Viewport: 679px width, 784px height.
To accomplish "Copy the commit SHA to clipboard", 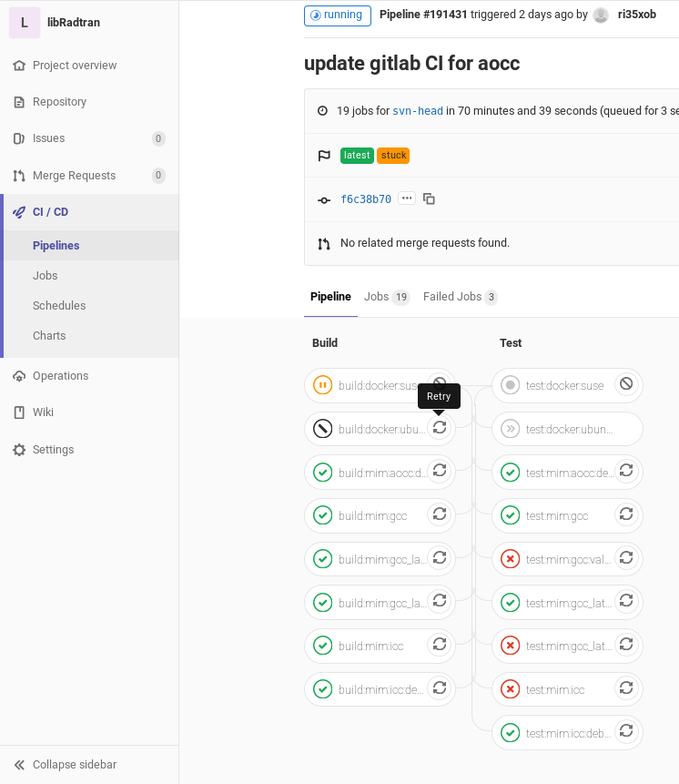I will 429,199.
